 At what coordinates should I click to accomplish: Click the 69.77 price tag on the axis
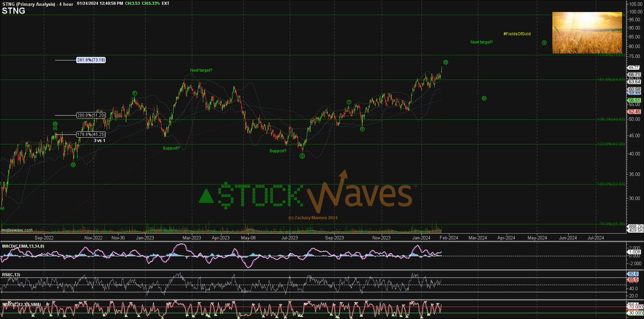(632, 68)
